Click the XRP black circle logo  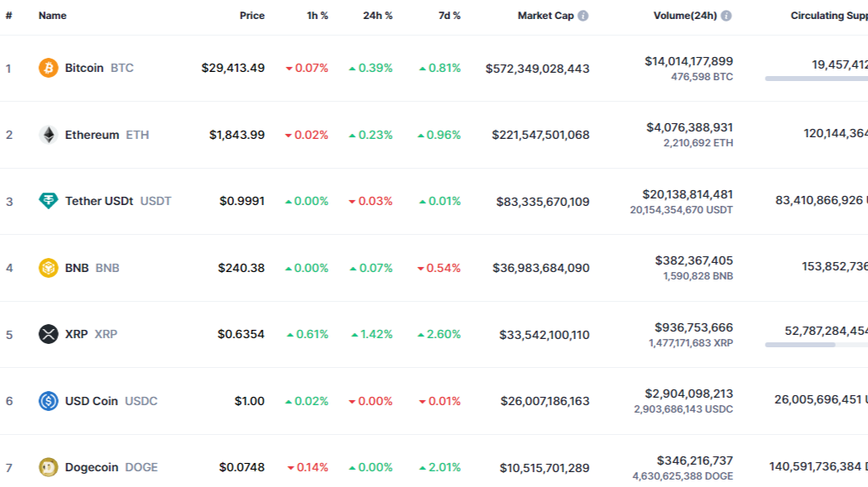[x=48, y=334]
